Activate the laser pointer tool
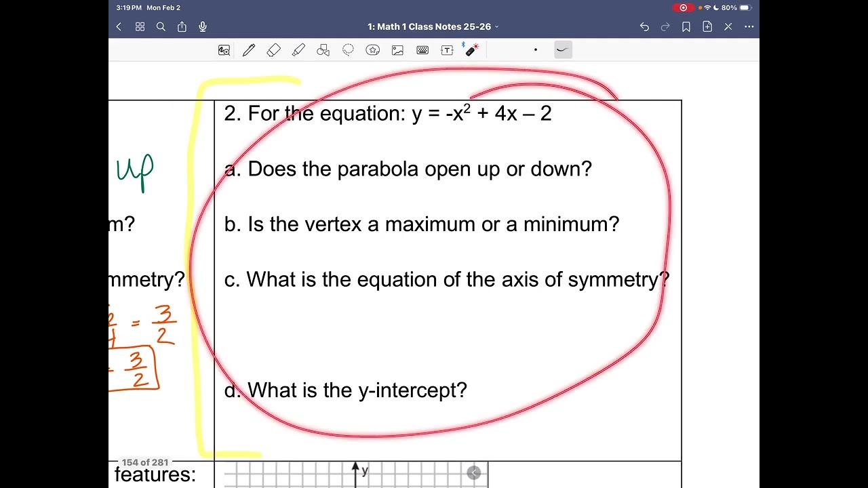868x488 pixels. (x=471, y=49)
